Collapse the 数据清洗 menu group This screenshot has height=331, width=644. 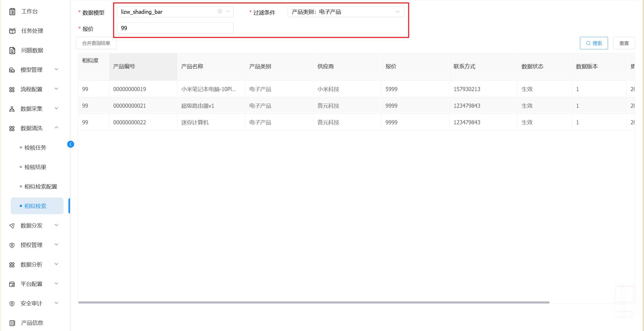click(56, 128)
